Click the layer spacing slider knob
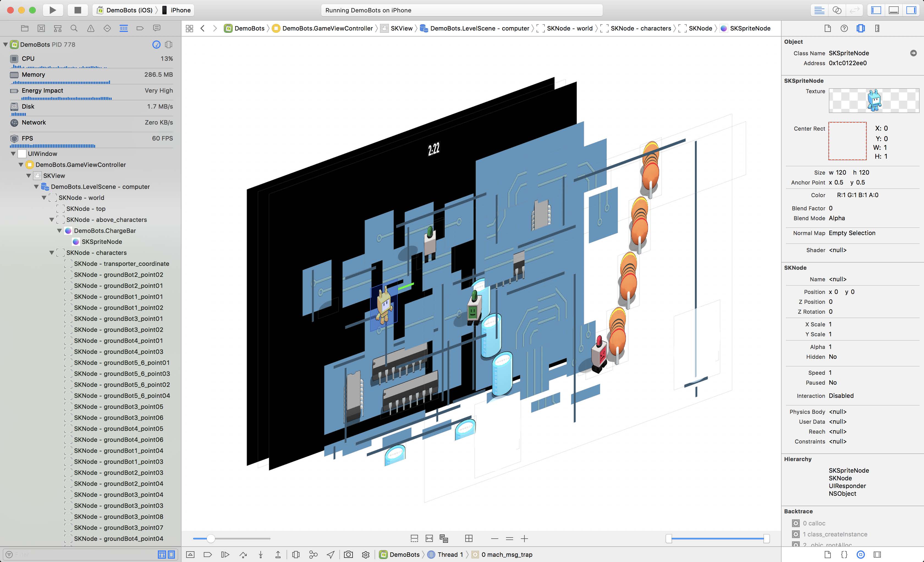 [211, 539]
